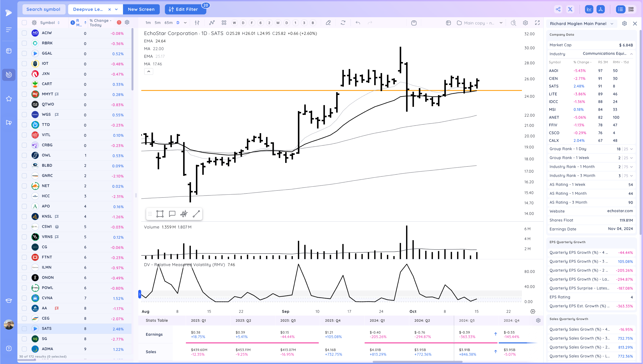The image size is (643, 364).
Task: Click the refresh chart icon
Action: pos(343,23)
